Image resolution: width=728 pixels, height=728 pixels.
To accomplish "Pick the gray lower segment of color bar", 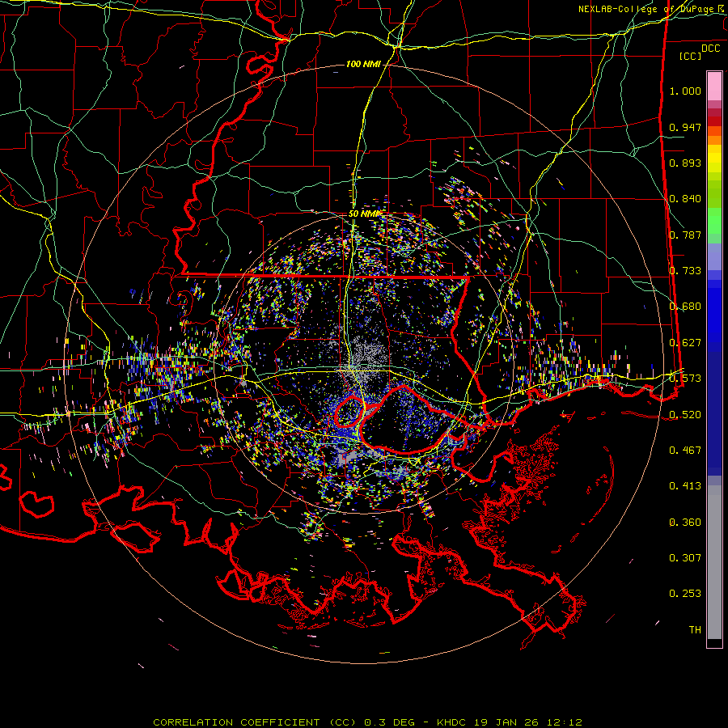I will (714, 562).
